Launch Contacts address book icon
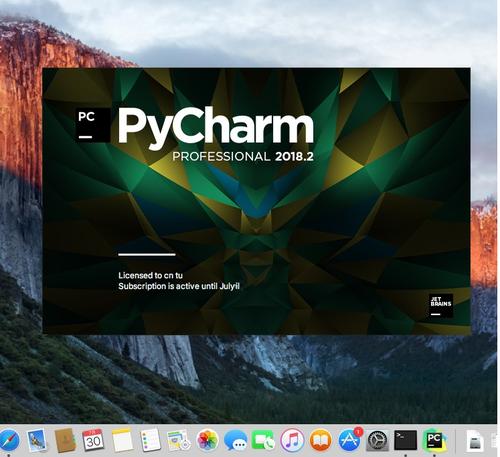This screenshot has width=500, height=457. point(65,440)
